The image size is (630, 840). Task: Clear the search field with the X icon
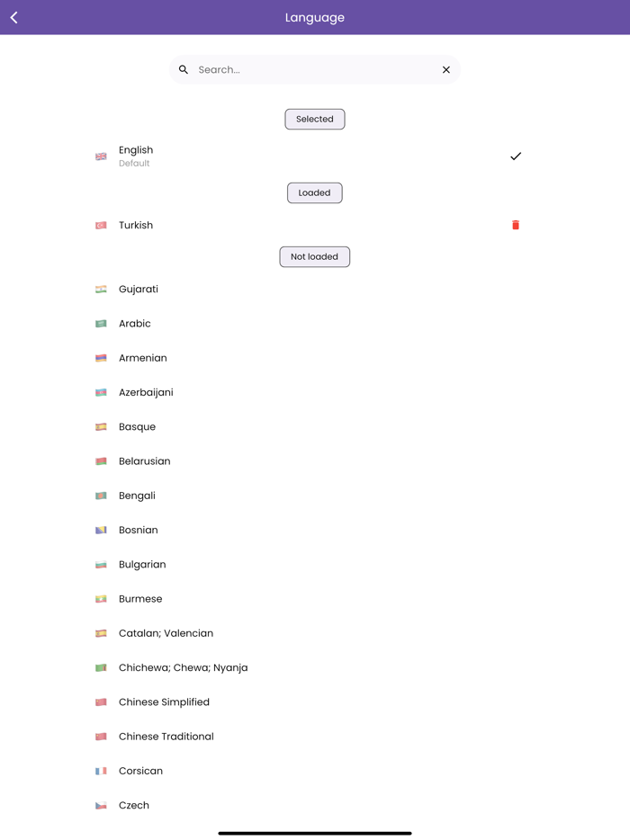coord(445,69)
